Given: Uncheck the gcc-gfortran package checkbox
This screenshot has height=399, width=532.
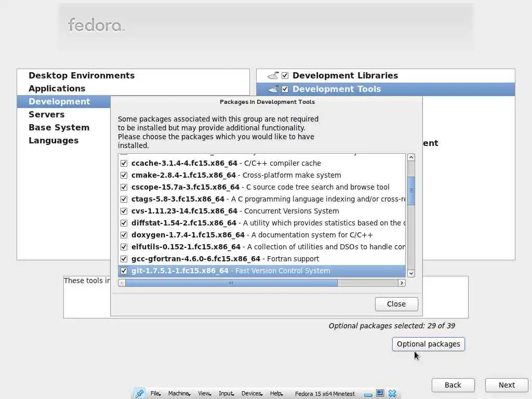Looking at the screenshot, I should coord(124,259).
